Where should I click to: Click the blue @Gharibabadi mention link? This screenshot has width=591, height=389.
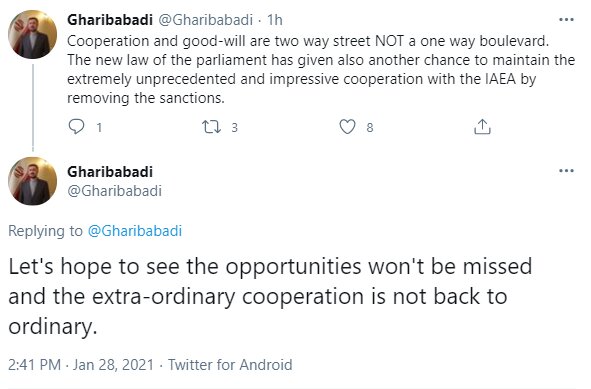(x=135, y=231)
